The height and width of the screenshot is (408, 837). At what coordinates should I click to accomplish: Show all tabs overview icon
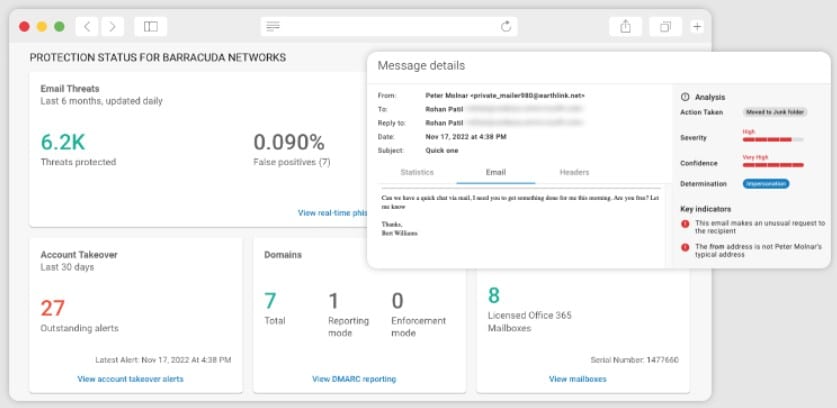pyautogui.click(x=665, y=27)
